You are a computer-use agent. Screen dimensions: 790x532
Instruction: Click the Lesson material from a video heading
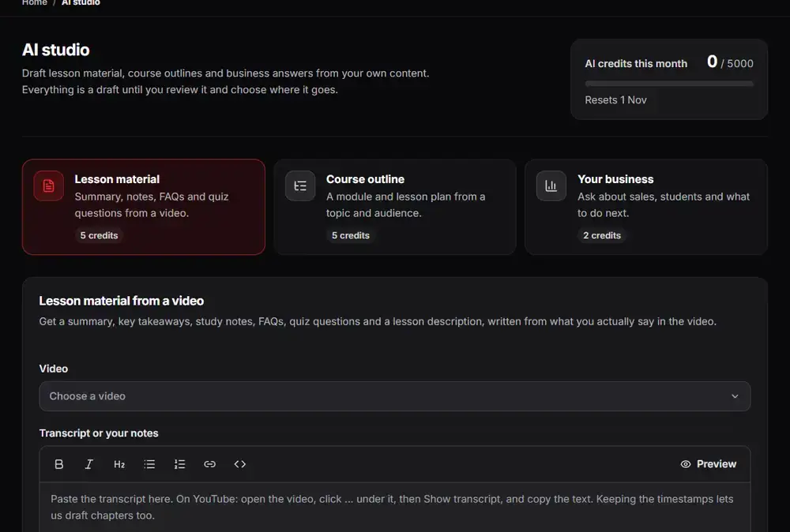point(122,301)
